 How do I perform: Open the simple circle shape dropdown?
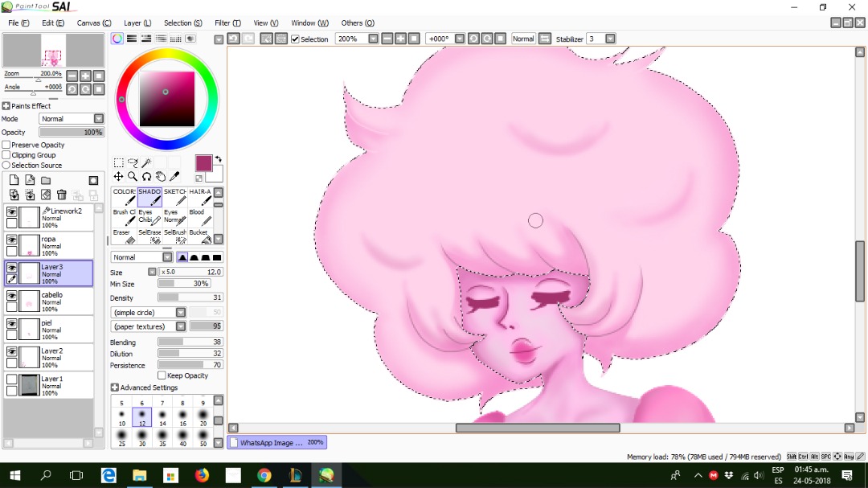pyautogui.click(x=181, y=313)
